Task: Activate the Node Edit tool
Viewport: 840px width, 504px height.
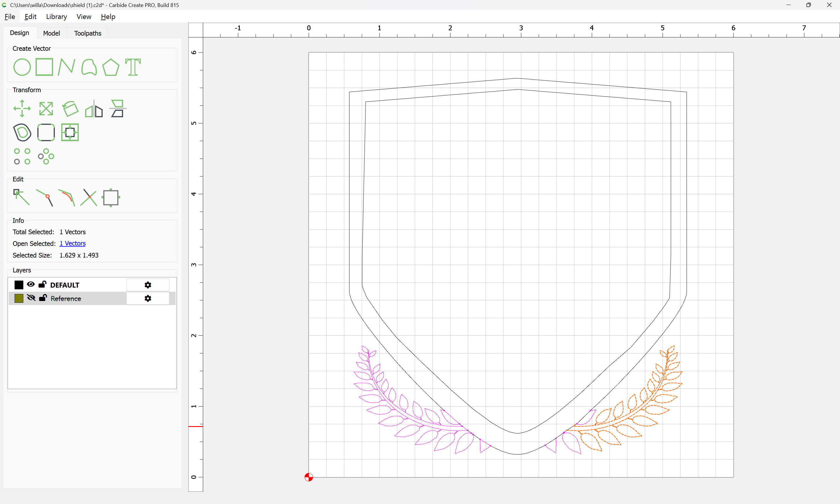Action: (21, 197)
